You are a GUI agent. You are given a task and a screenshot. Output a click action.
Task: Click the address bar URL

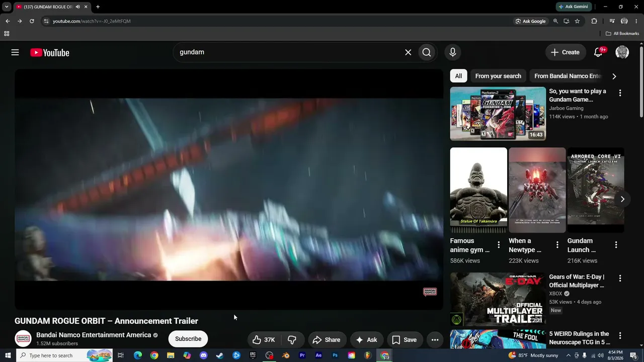92,21
